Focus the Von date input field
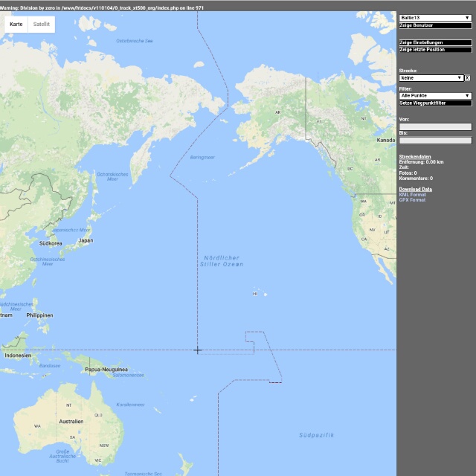Screen dimensions: 476x476 (x=435, y=126)
